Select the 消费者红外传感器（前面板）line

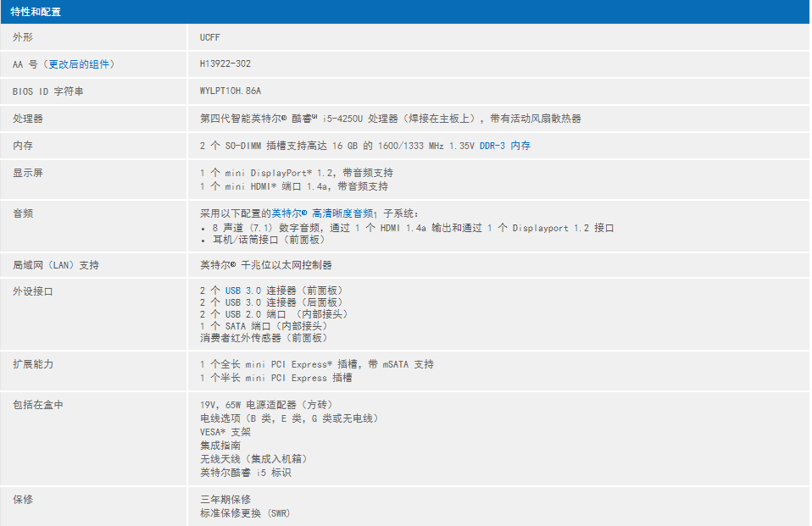[x=264, y=338]
